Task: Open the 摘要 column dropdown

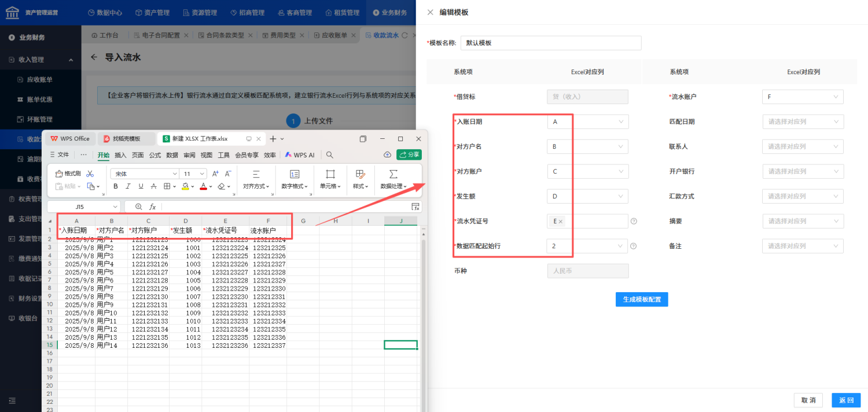Action: pyautogui.click(x=803, y=221)
